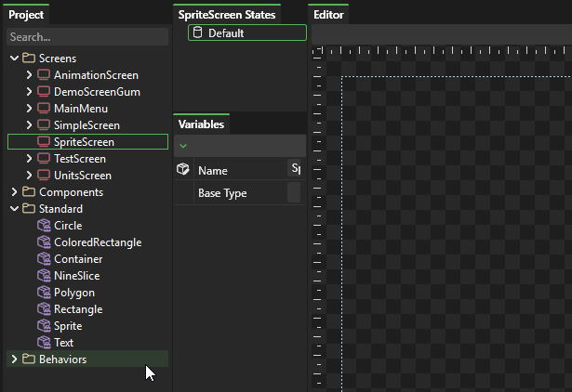The height and width of the screenshot is (392, 572).
Task: Click the Circle standard element icon
Action: pos(44,226)
